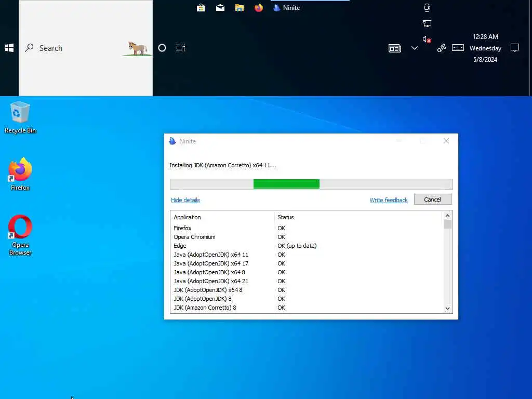The height and width of the screenshot is (399, 532).
Task: Select Java (AdoptOpenJDK) x64 8 row
Action: click(307, 272)
